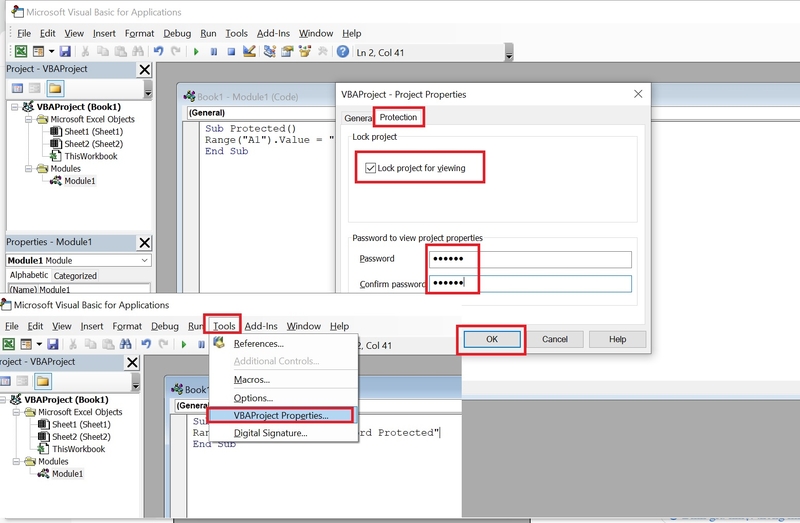
Task: Undo using the upper toolbar arrow
Action: [159, 52]
